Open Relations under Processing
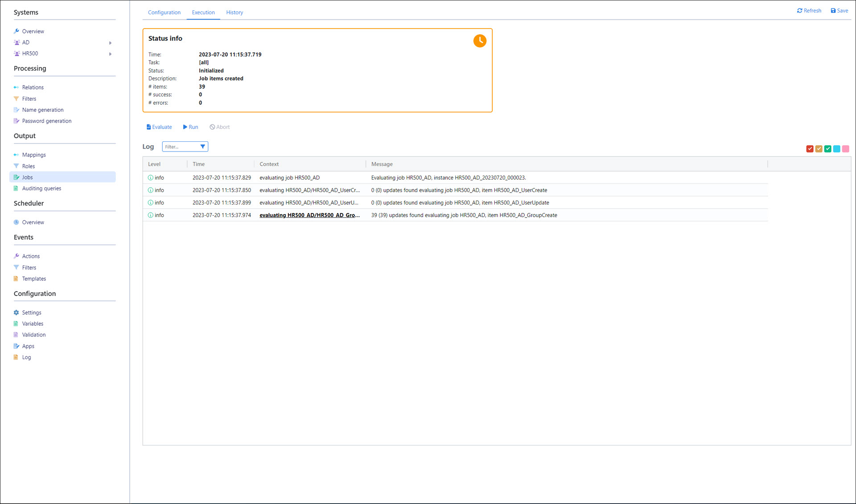856x504 pixels. [x=33, y=87]
